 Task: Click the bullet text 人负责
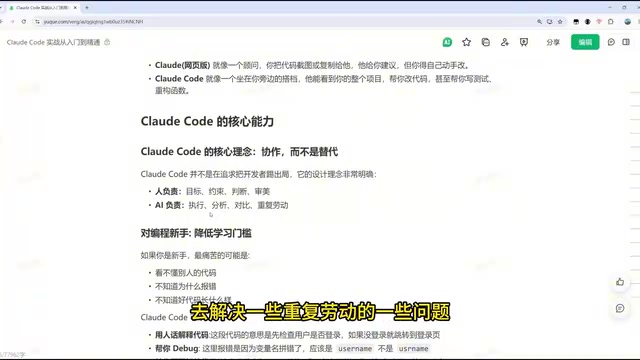click(167, 191)
